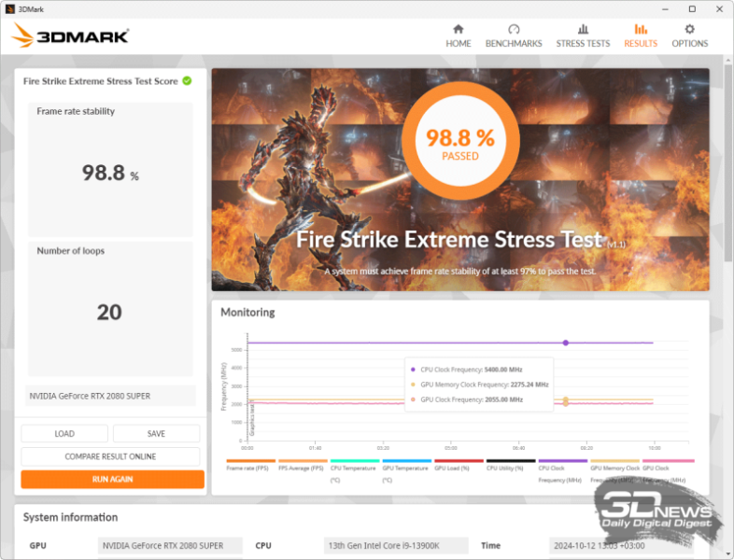The width and height of the screenshot is (734, 560).
Task: Click the 3DMark logo
Action: pyautogui.click(x=70, y=37)
